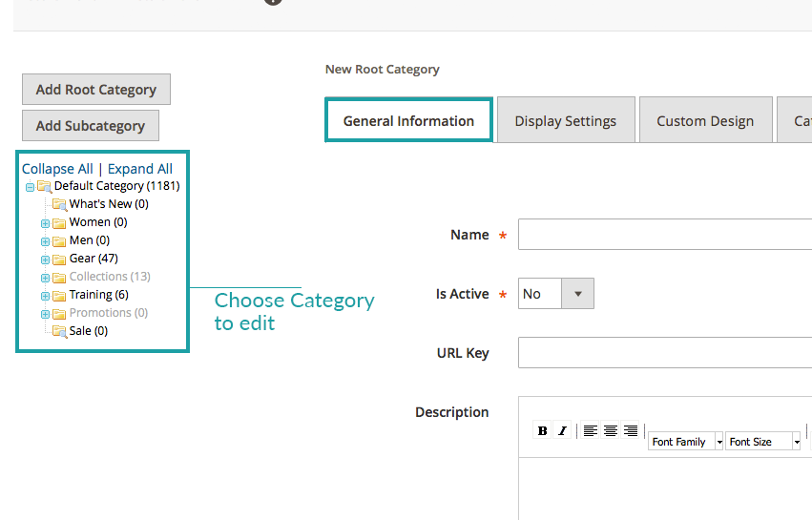This screenshot has width=812, height=520.
Task: Collapse the Default Category tree node
Action: pos(30,187)
